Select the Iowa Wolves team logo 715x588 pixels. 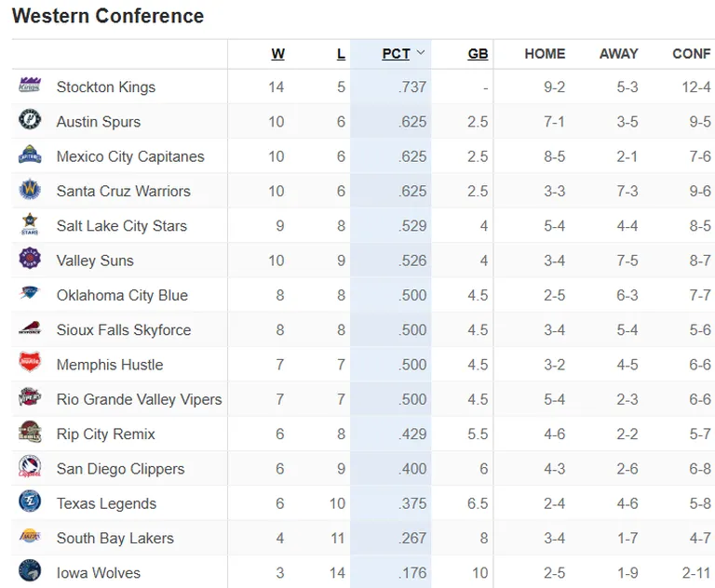[30, 570]
